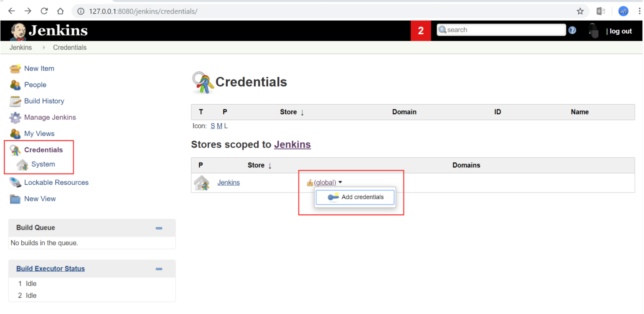The width and height of the screenshot is (644, 314).
Task: Open the browser three-dot menu
Action: pyautogui.click(x=640, y=11)
